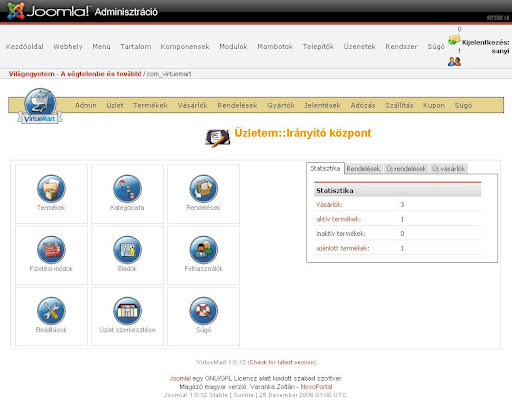
Task: Open Kezdőoldal in top menu
Action: 25,47
